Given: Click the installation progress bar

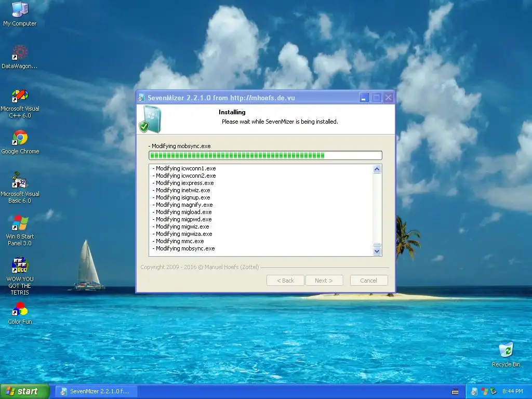Looking at the screenshot, I should [265, 155].
